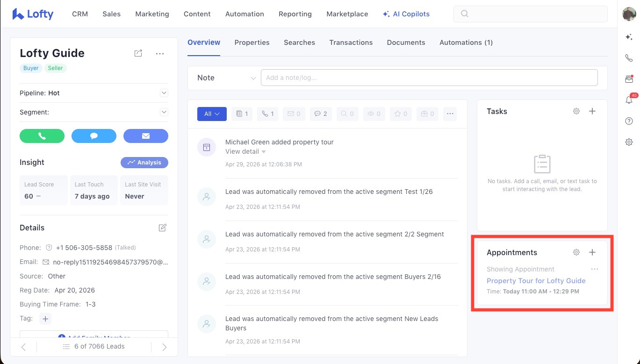Screen dimensions: 640x364
Task: Switch to the Transactions tab
Action: pos(351,43)
